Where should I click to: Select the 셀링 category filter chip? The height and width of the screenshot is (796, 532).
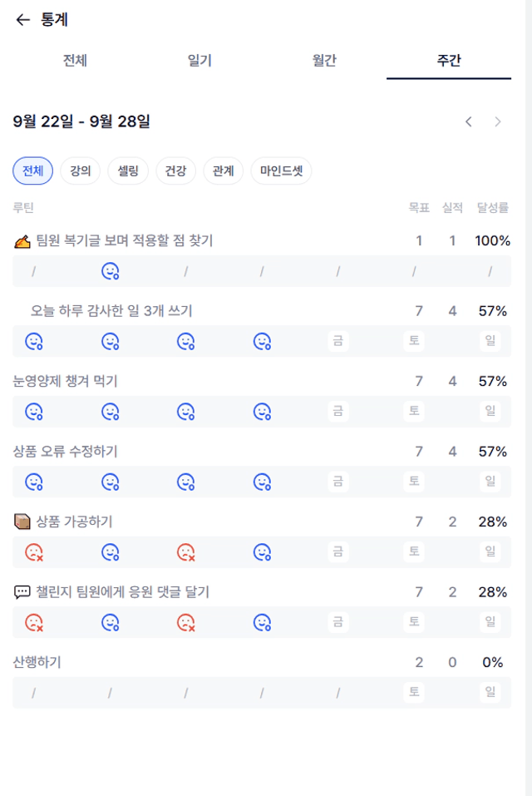(128, 171)
